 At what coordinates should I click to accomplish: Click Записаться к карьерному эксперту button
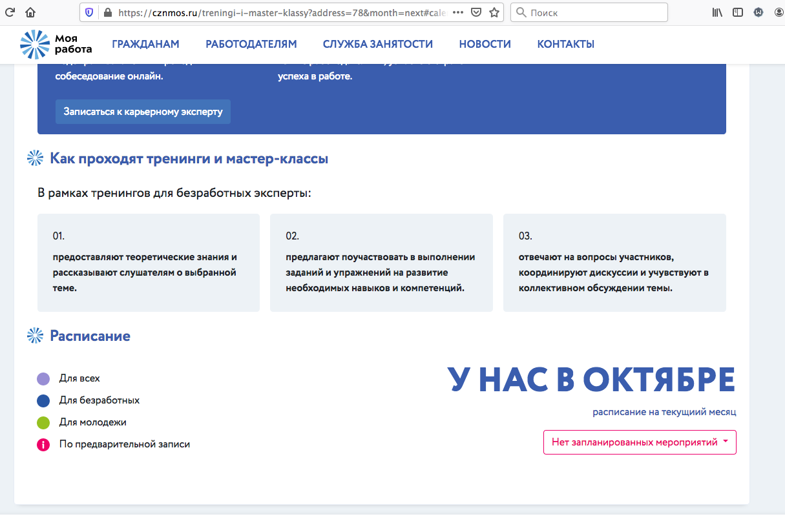click(143, 111)
